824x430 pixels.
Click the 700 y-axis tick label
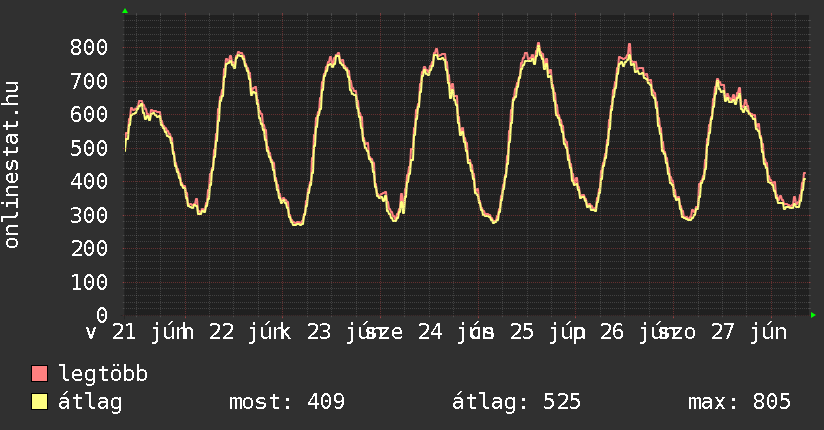[89, 81]
